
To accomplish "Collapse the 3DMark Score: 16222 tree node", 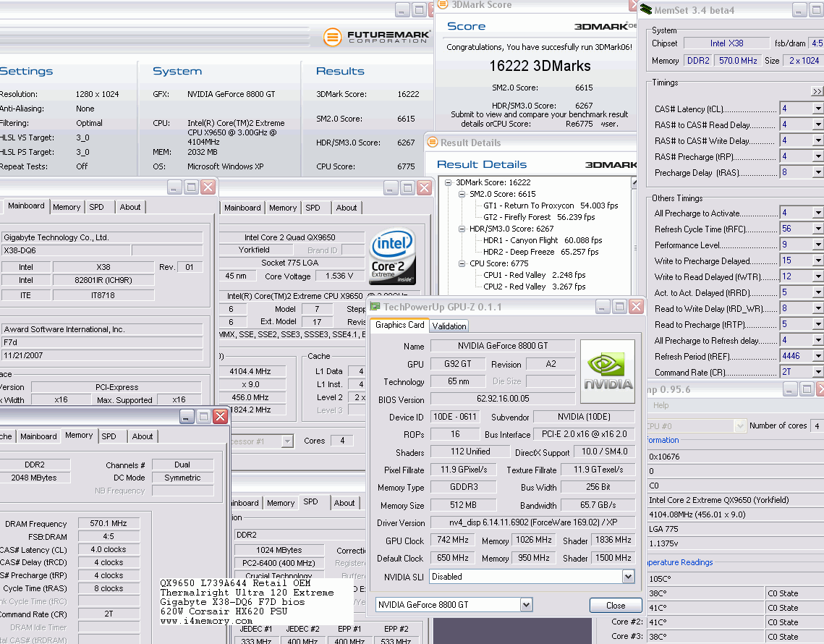I will [x=449, y=182].
